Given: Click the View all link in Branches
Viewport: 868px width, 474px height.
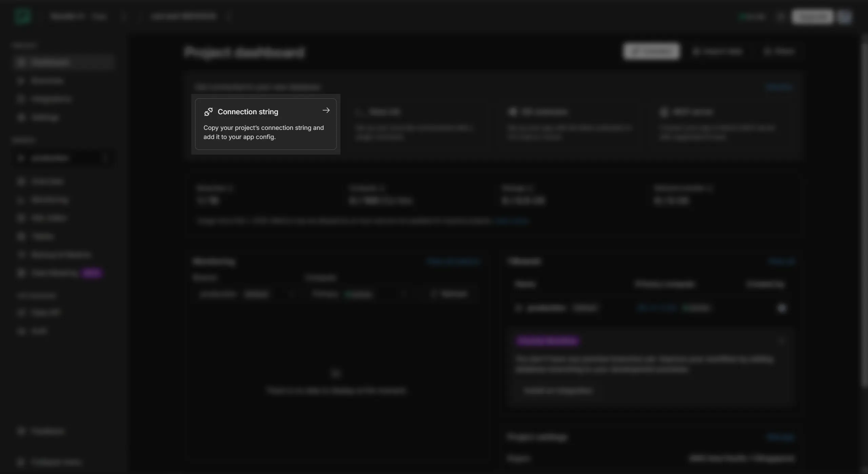Looking at the screenshot, I should 781,261.
